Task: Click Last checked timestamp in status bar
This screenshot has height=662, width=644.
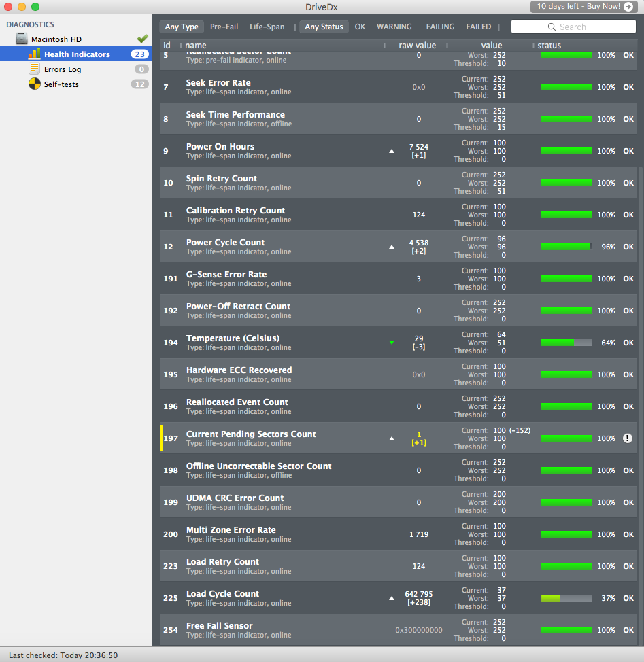Action: point(63,655)
